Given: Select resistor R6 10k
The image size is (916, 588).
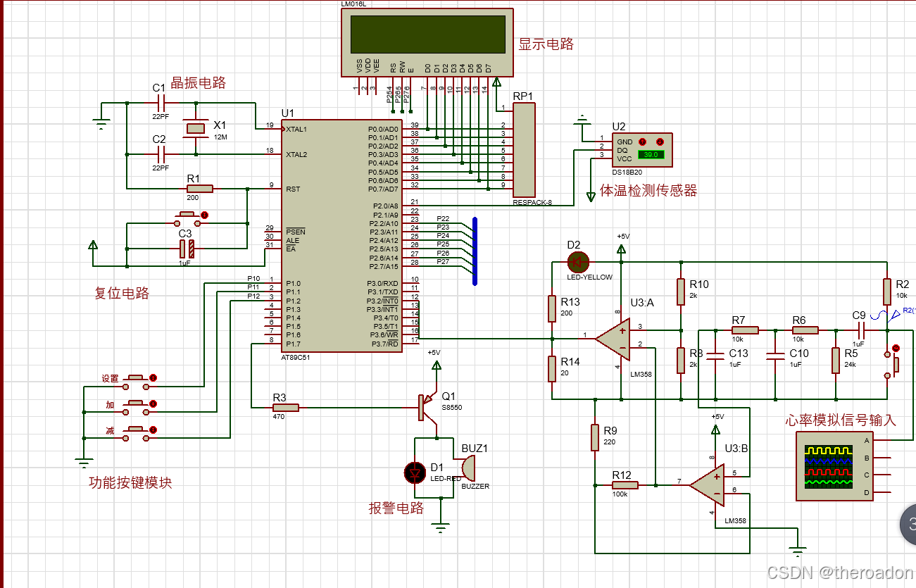Looking at the screenshot, I should [805, 330].
